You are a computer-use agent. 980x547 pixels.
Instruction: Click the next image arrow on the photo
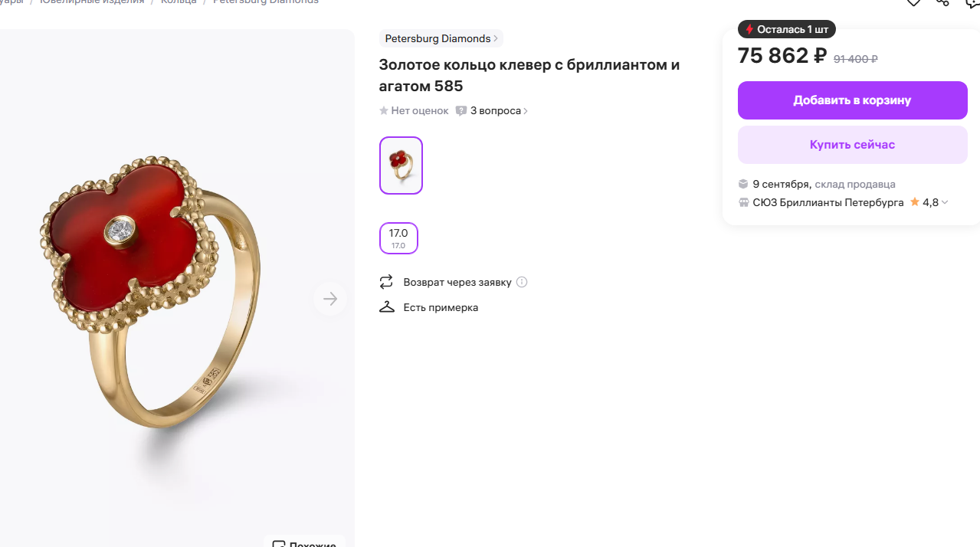(x=330, y=299)
